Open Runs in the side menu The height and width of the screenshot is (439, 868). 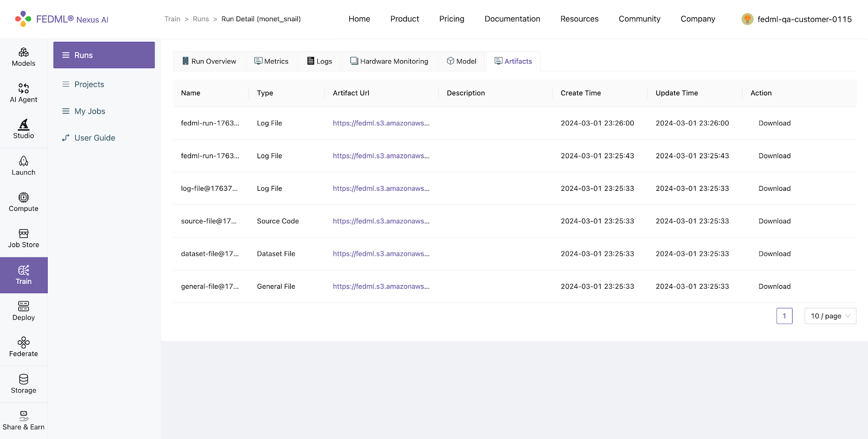[x=104, y=55]
